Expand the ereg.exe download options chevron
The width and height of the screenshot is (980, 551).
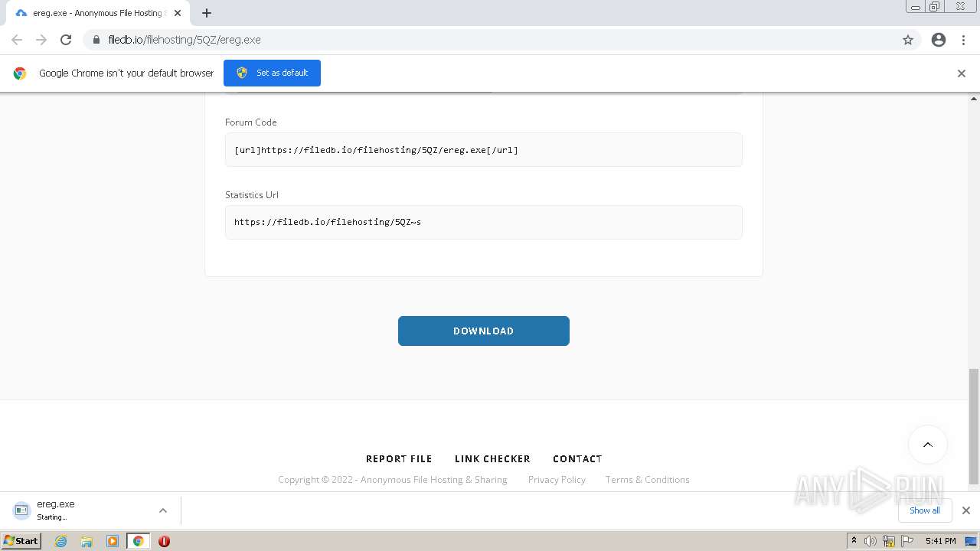[x=162, y=510]
